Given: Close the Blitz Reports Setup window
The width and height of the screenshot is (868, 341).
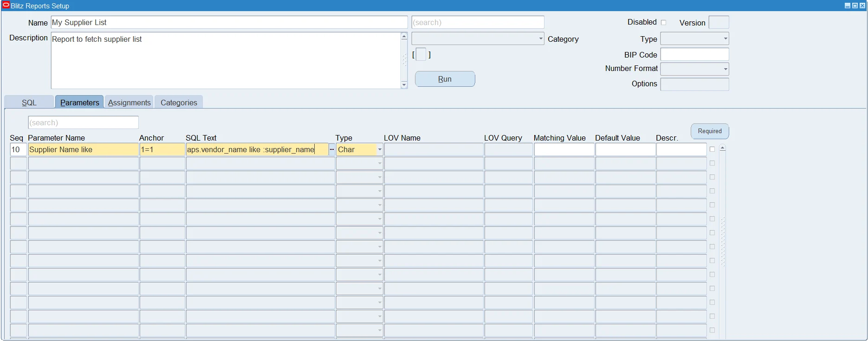Looking at the screenshot, I should 862,6.
